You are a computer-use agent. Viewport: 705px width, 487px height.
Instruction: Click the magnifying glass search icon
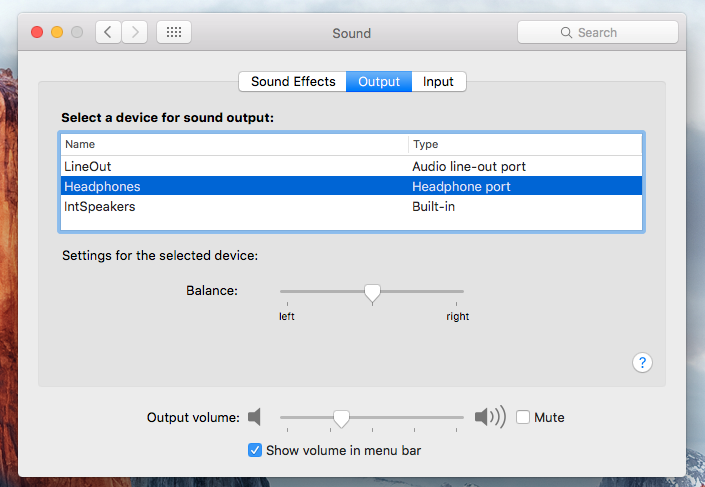pos(568,33)
